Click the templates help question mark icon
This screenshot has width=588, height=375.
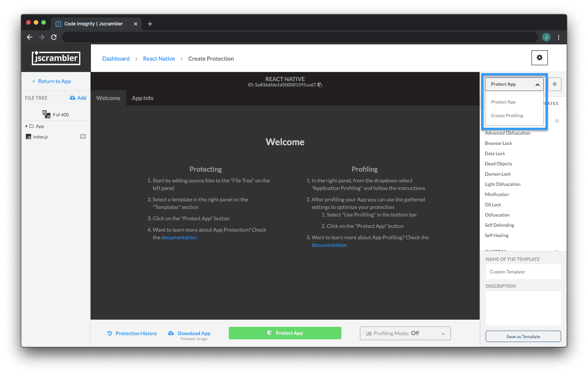pyautogui.click(x=557, y=121)
